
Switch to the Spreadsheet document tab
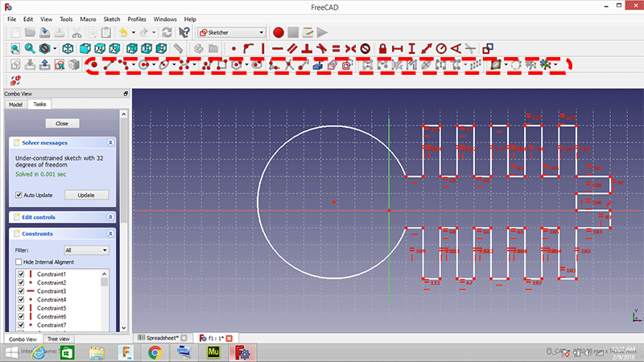[x=163, y=338]
